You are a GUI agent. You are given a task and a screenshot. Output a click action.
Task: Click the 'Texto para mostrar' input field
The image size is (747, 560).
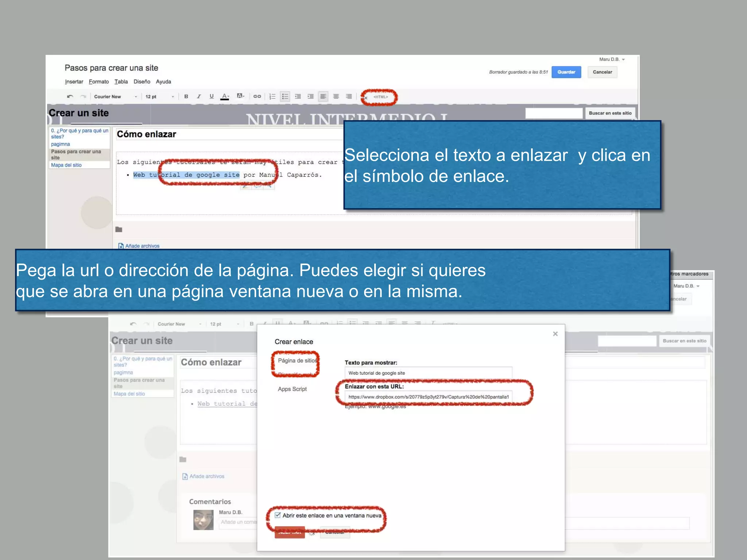pyautogui.click(x=428, y=373)
